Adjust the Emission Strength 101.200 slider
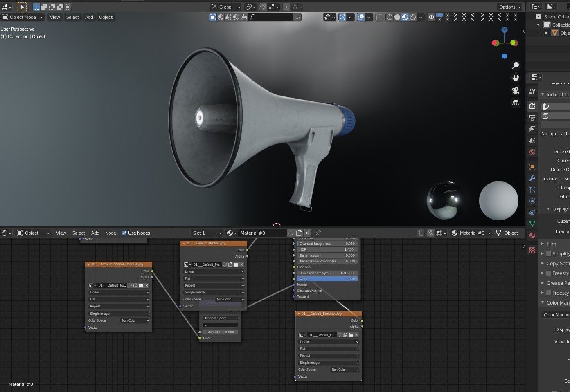 point(327,273)
